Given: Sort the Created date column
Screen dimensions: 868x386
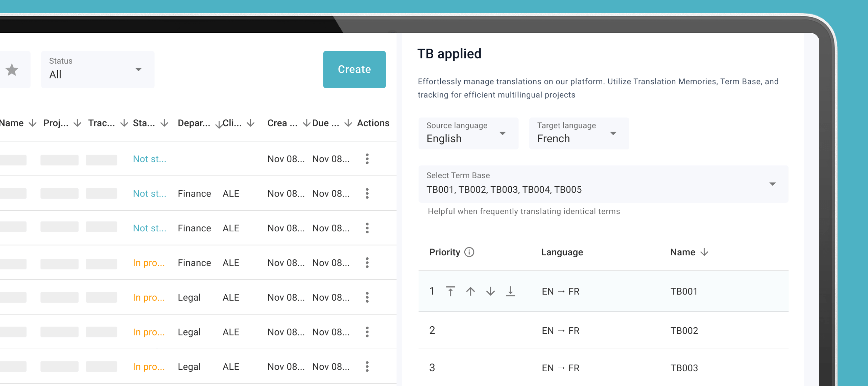Looking at the screenshot, I should click(306, 123).
